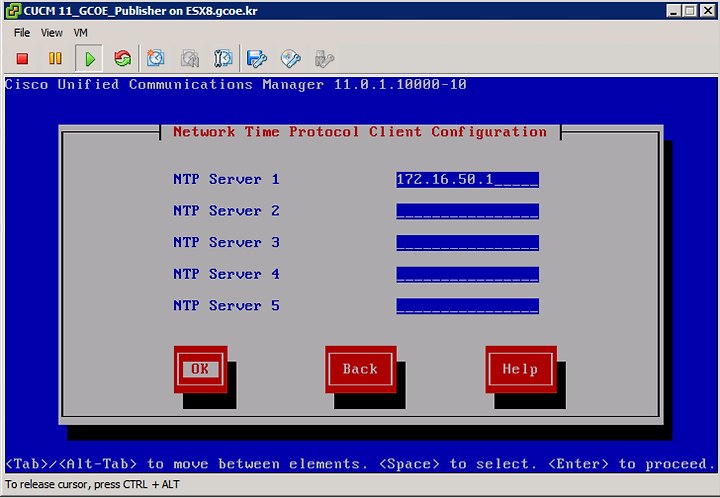Focus the NTP Server 3 field
The height and width of the screenshot is (498, 720).
click(467, 243)
